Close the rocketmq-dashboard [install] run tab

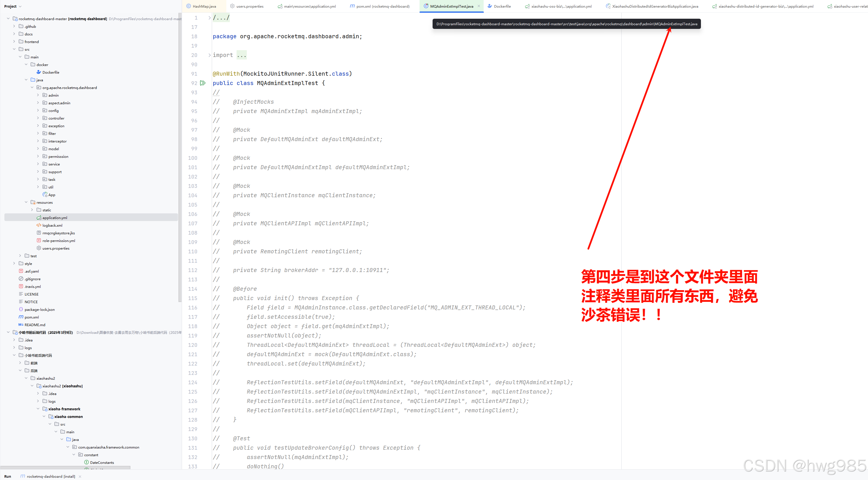(x=80, y=476)
